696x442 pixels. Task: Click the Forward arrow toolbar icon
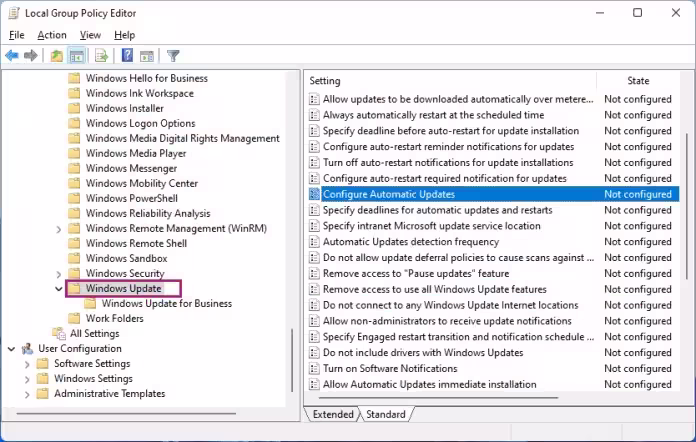coord(31,56)
